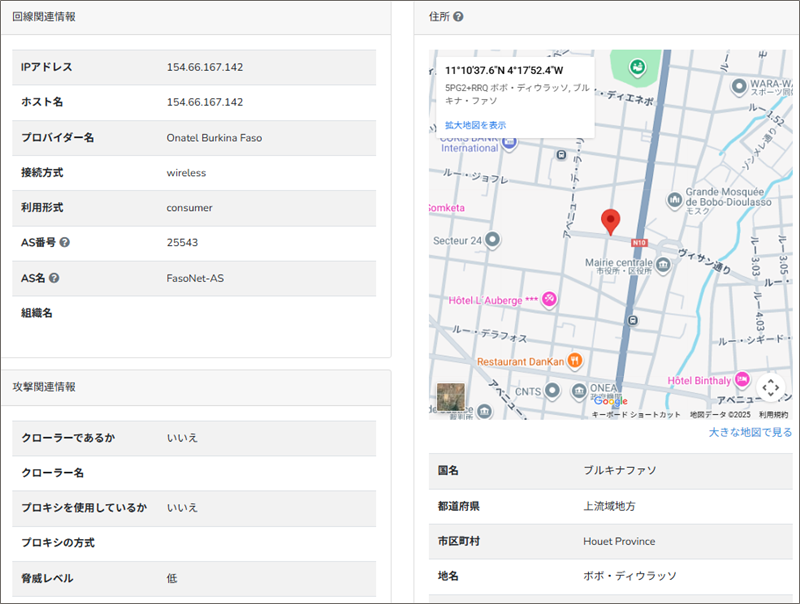Click the green park marker icon
Screen dimensions: 800x604
point(635,67)
